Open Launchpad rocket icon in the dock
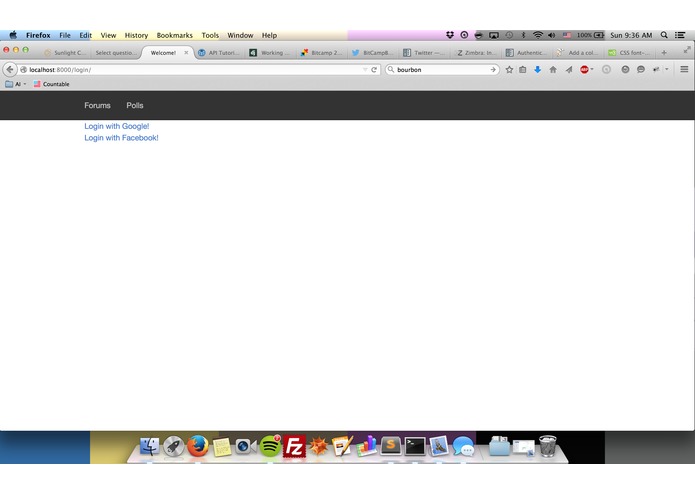This screenshot has height=494, width=695. coord(173,447)
